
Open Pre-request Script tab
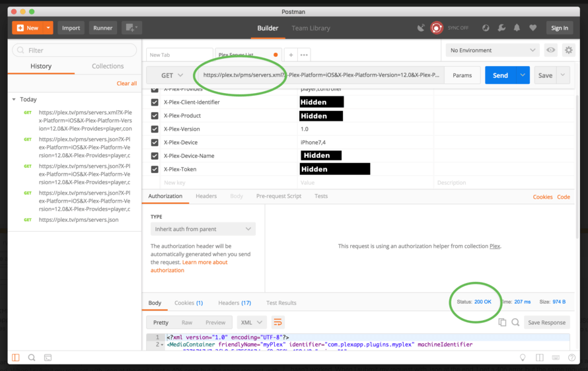pos(279,196)
